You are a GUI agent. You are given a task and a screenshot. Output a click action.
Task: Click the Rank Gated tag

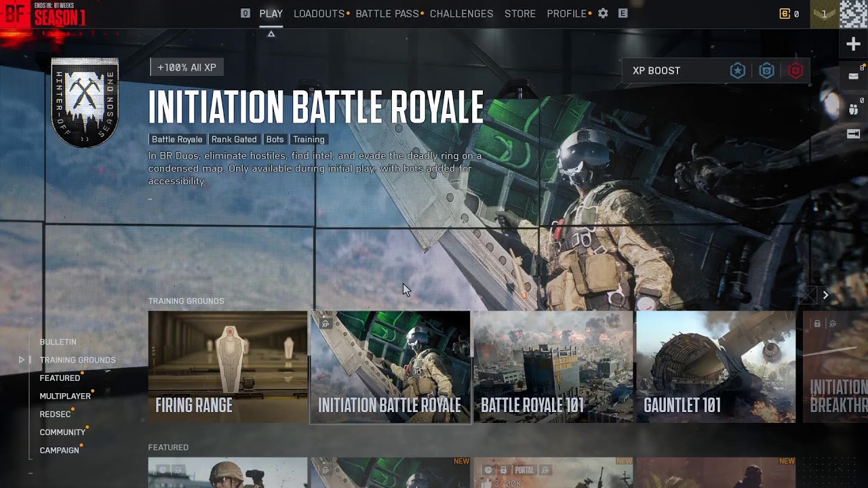[x=234, y=139]
